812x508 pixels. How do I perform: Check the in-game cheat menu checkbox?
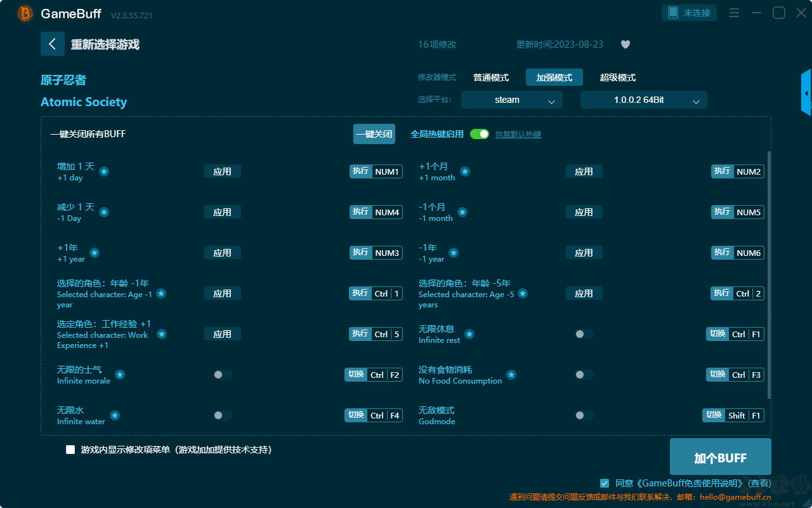click(x=70, y=450)
